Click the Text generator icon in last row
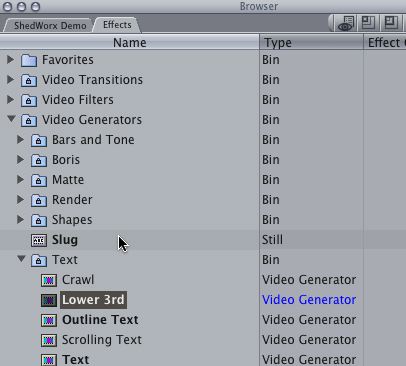Viewport: 406px width, 366px height. pos(49,360)
